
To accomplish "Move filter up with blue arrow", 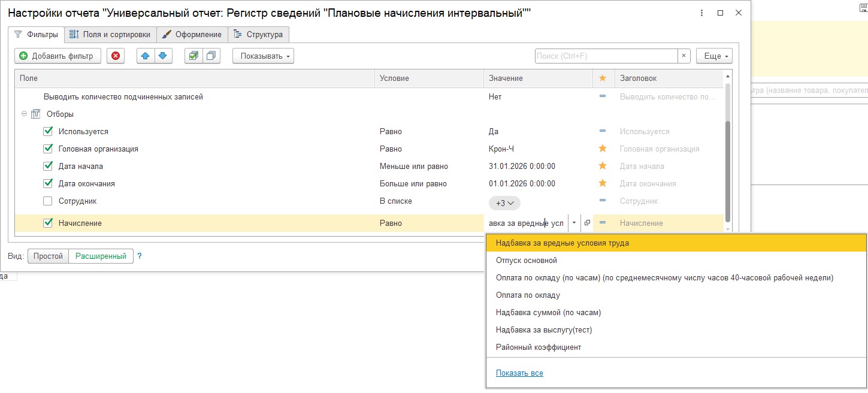I will (x=146, y=56).
